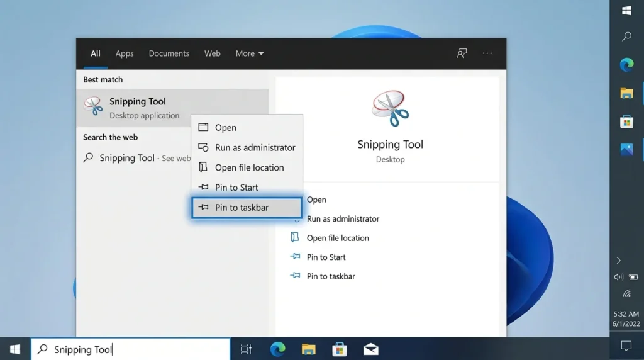Viewport: 644px width, 360px height.
Task: Open the three-dot options menu in search header
Action: [487, 53]
